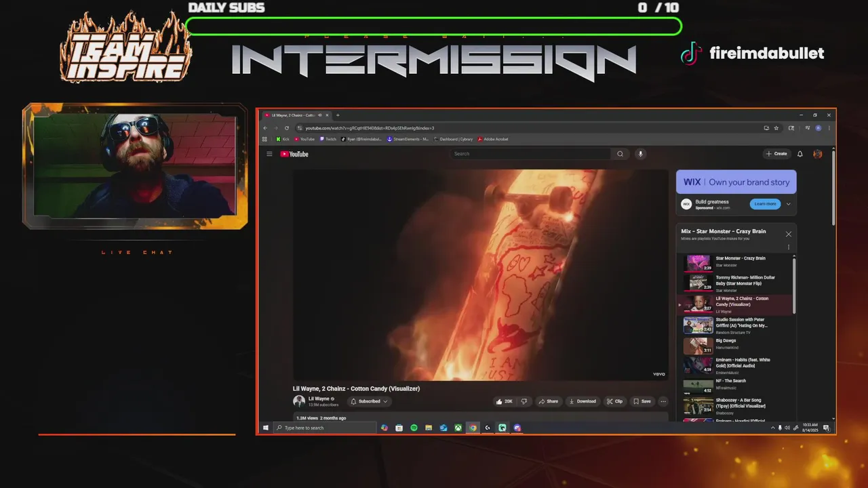
Task: Open the Lil Wayne channel name link
Action: [319, 399]
